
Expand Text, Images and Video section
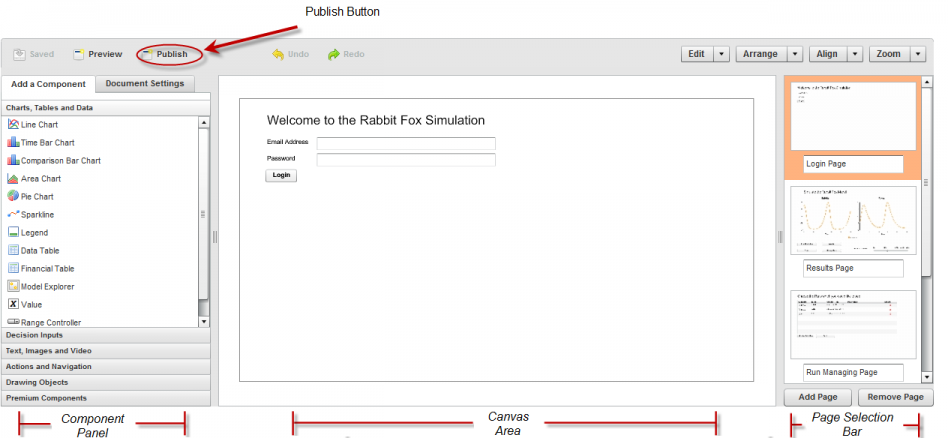106,351
